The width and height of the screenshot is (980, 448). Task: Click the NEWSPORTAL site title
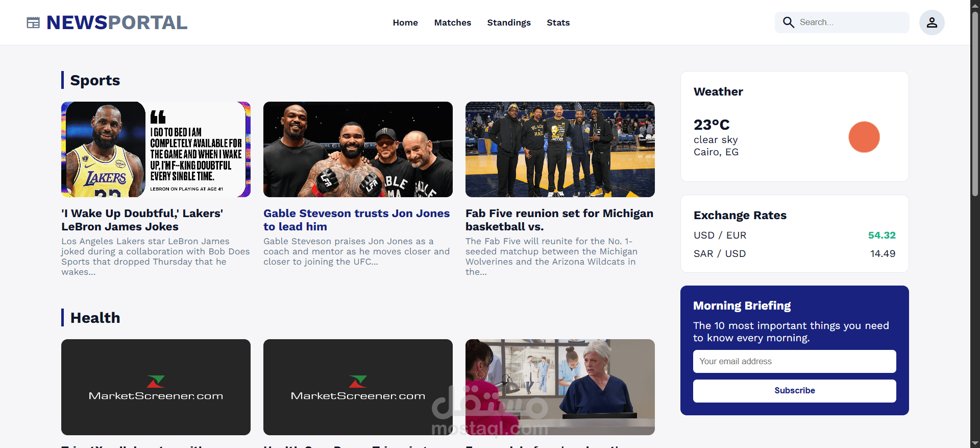[x=117, y=22]
